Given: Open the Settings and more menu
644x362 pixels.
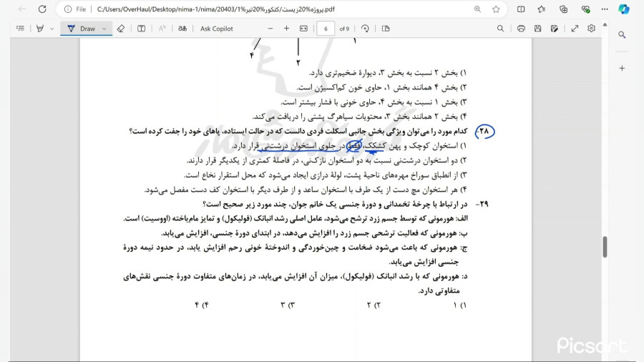Looking at the screenshot, I should click(605, 9).
